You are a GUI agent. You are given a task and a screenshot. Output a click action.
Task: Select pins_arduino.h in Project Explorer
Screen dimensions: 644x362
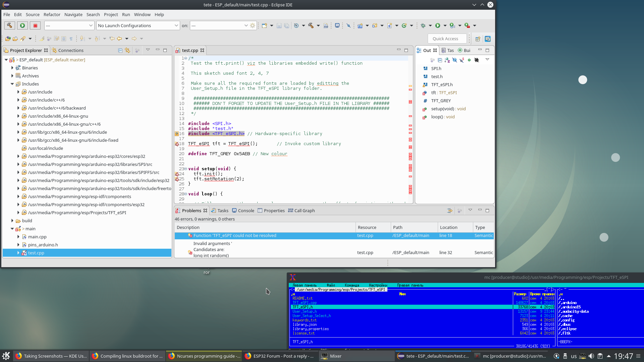pos(43,245)
